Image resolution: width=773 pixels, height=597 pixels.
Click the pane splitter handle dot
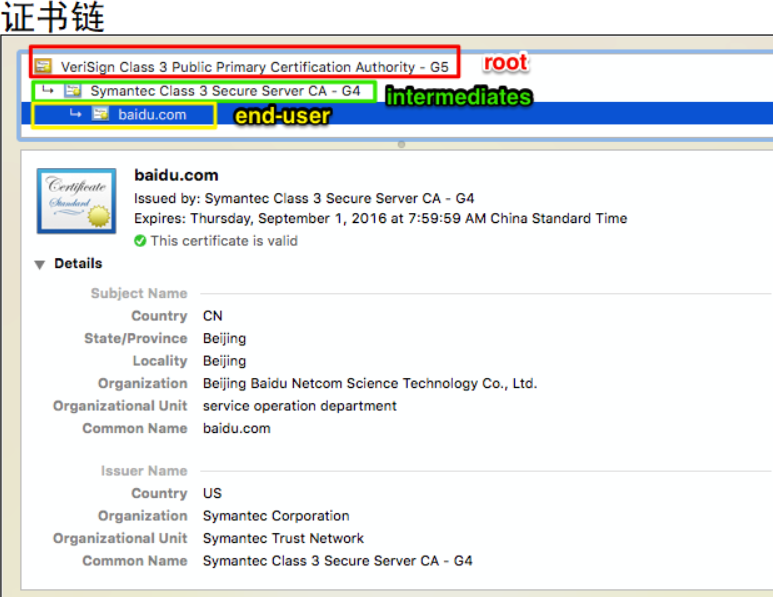click(x=401, y=144)
